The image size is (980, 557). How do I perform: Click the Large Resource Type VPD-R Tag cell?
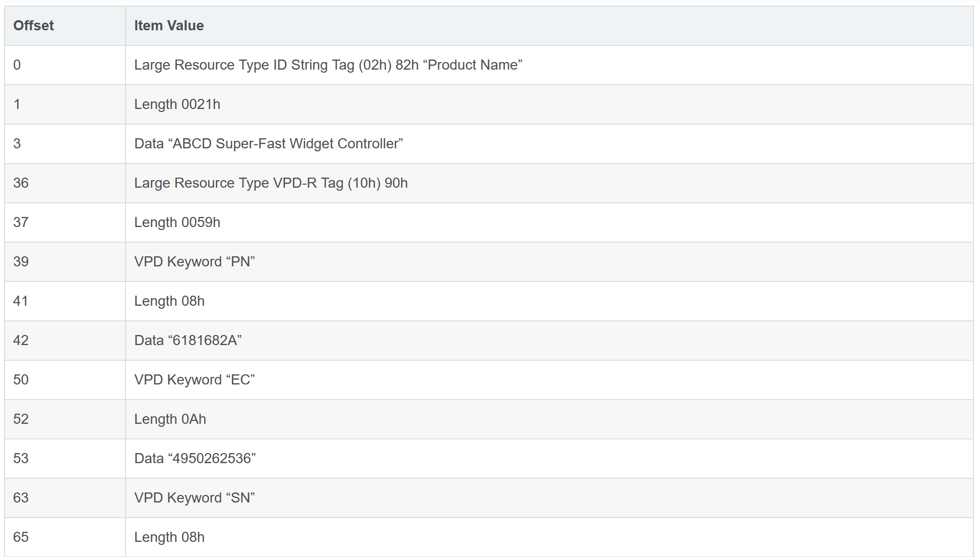tap(271, 183)
